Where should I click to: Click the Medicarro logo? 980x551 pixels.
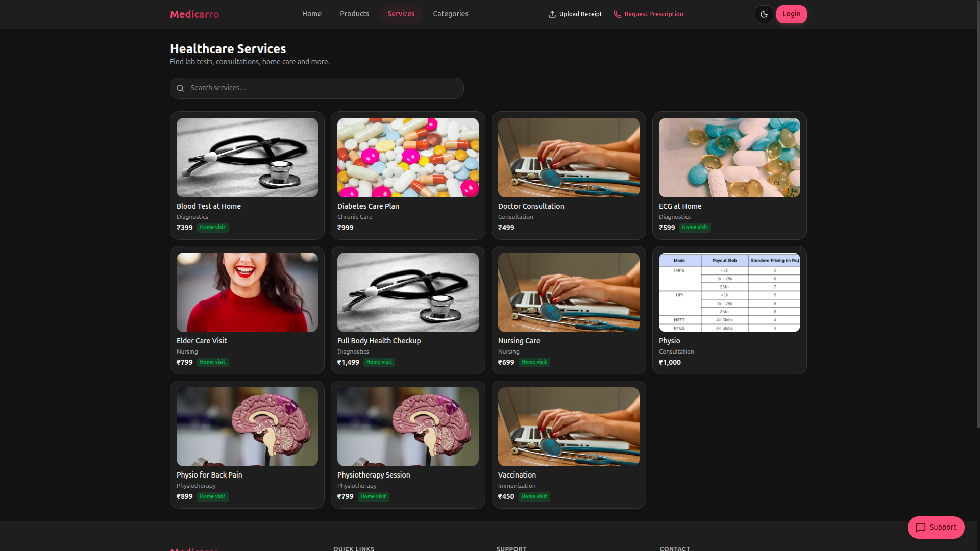[194, 14]
